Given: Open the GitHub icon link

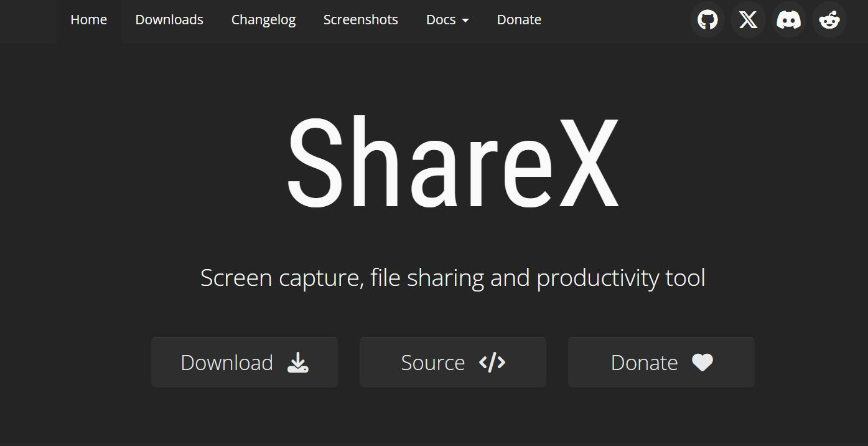Looking at the screenshot, I should pyautogui.click(x=707, y=20).
